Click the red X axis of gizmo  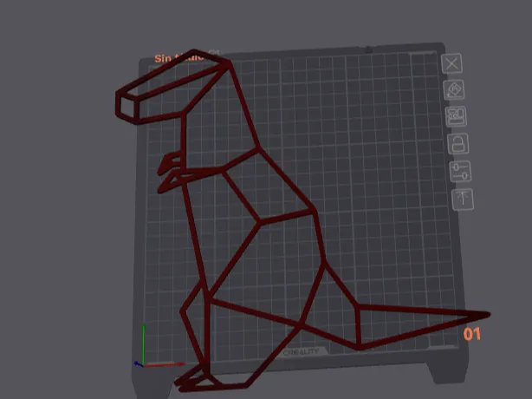164,364
